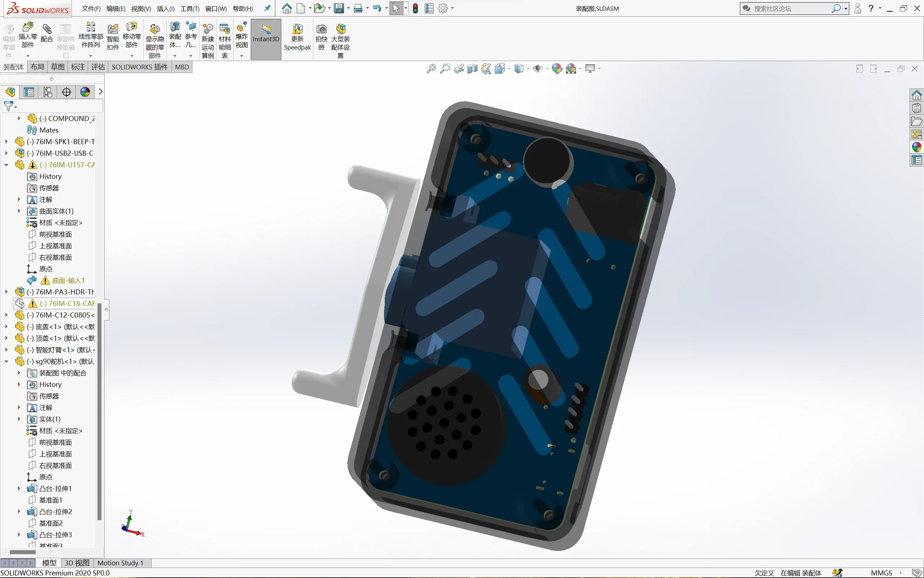Switch to SOLIDWORKS 插件 tab
Screen dimensions: 924x578
[x=140, y=67]
